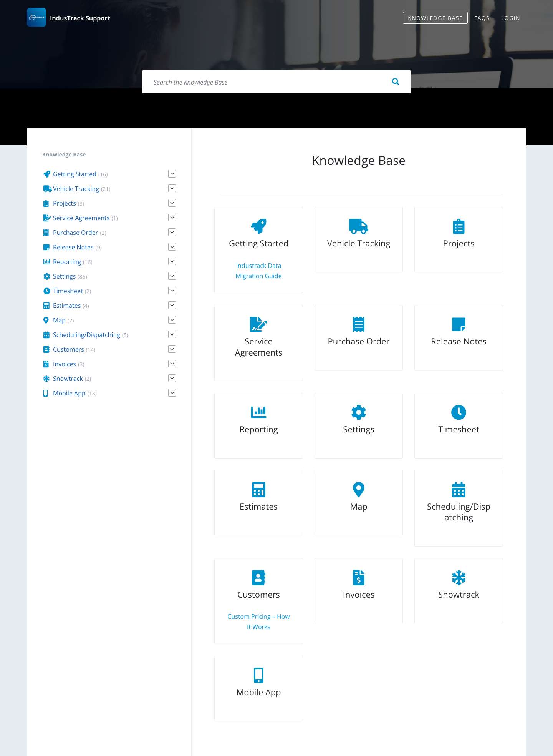This screenshot has width=553, height=756.
Task: Expand the Purchase Order sidebar category
Action: (x=172, y=232)
